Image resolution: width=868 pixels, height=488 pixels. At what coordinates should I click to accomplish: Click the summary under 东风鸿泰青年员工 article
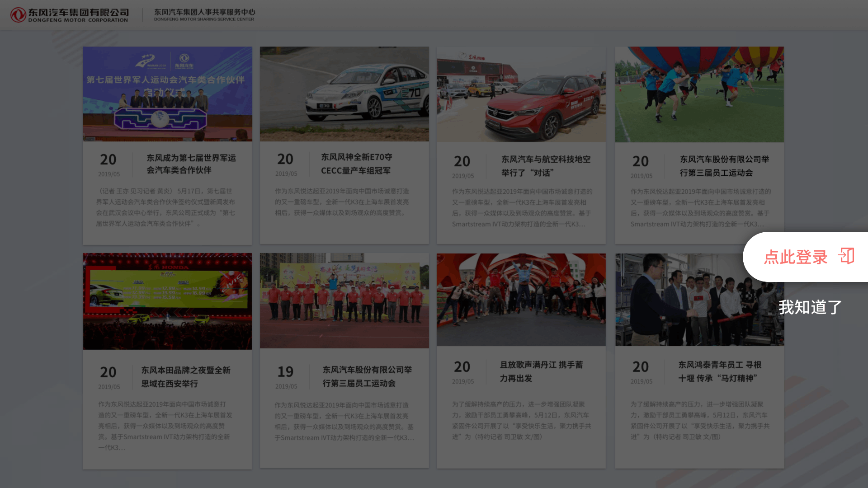click(700, 421)
